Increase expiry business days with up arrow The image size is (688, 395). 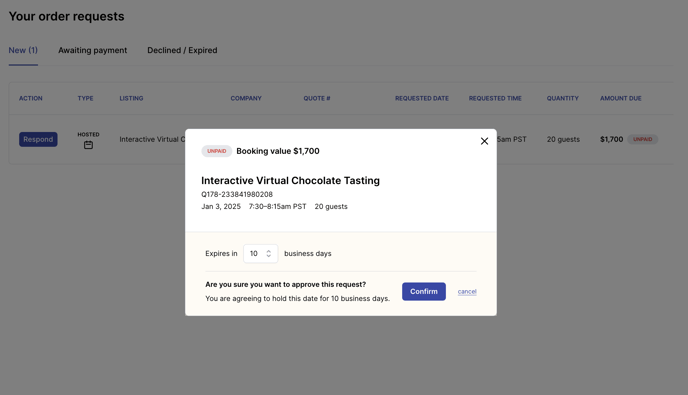[x=269, y=251]
